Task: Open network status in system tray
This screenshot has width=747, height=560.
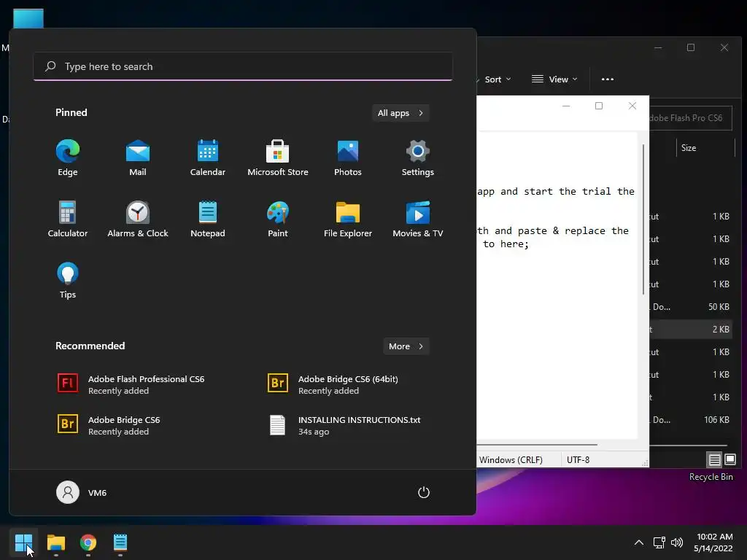Action: pos(659,542)
